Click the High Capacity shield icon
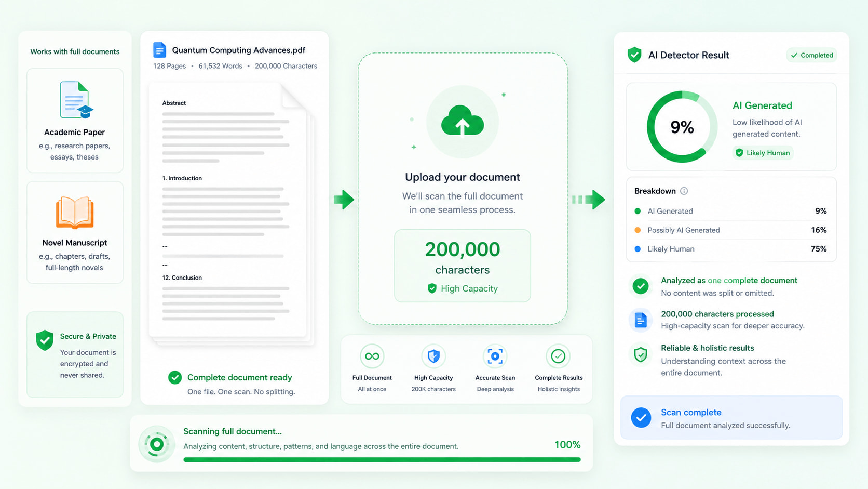 click(433, 356)
